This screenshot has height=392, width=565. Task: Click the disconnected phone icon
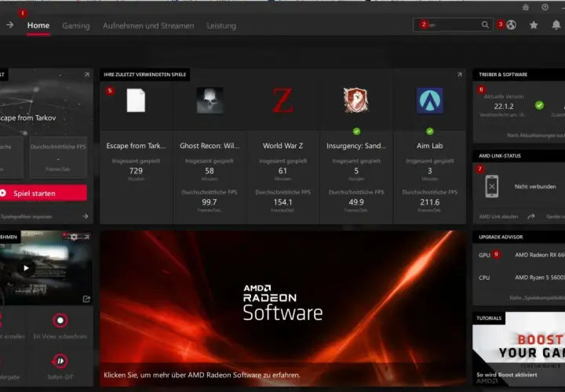coord(491,186)
